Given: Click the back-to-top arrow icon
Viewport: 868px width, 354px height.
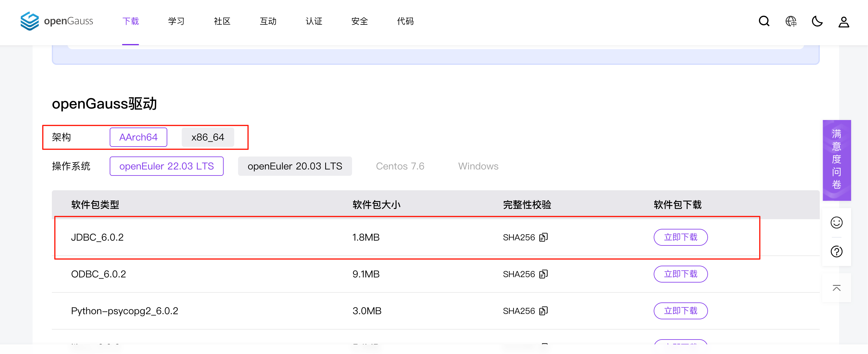Looking at the screenshot, I should 836,288.
